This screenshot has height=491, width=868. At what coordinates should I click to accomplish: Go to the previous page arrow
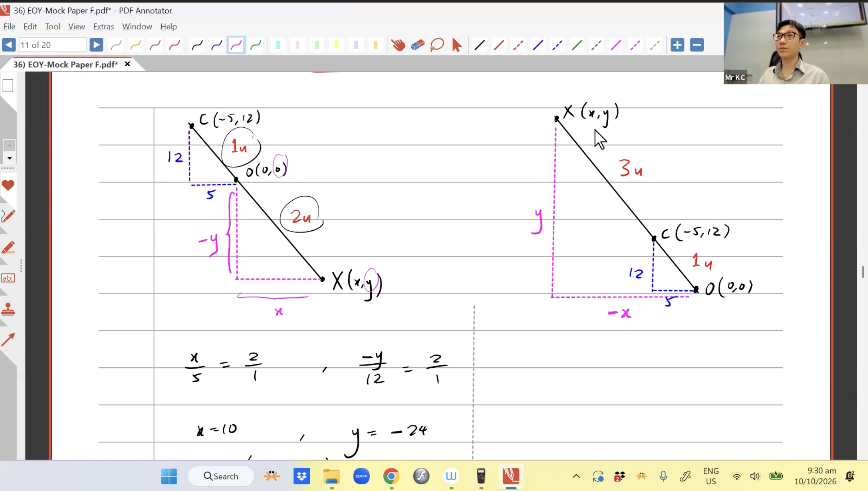click(9, 45)
